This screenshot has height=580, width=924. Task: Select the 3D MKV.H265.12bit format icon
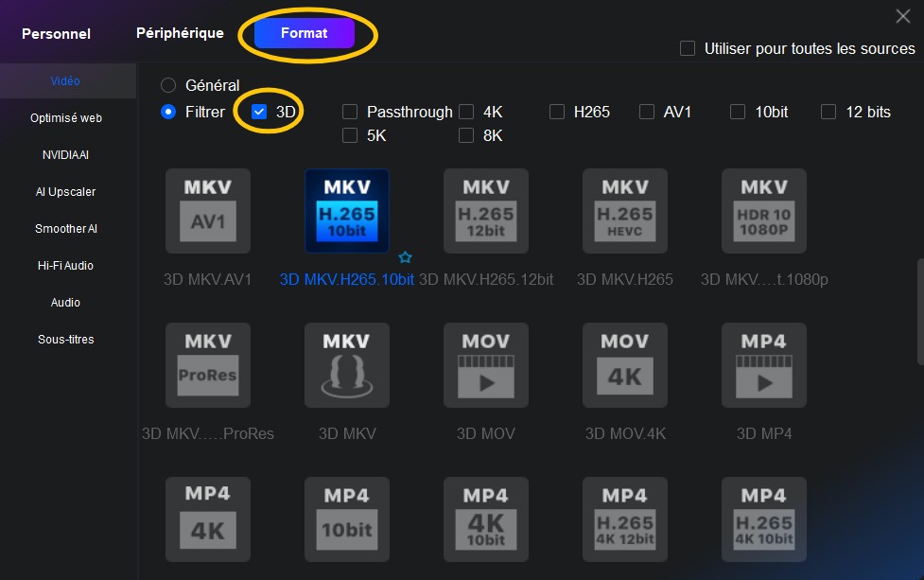click(486, 211)
